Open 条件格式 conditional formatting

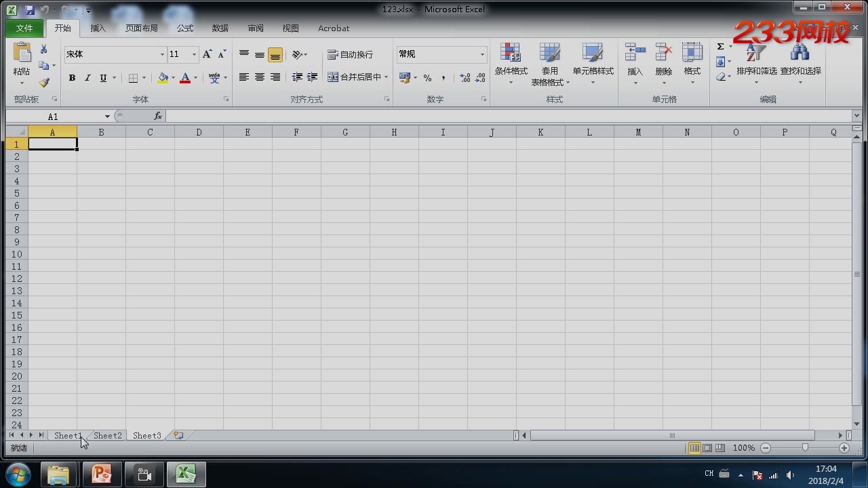(x=511, y=64)
